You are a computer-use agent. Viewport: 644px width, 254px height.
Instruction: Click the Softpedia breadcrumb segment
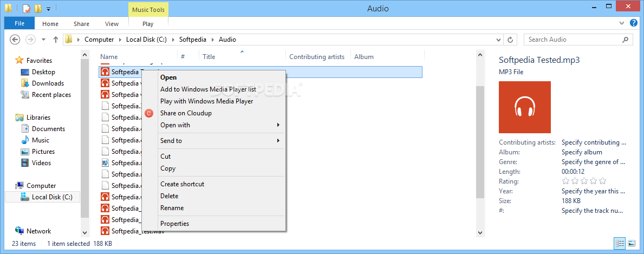[194, 40]
